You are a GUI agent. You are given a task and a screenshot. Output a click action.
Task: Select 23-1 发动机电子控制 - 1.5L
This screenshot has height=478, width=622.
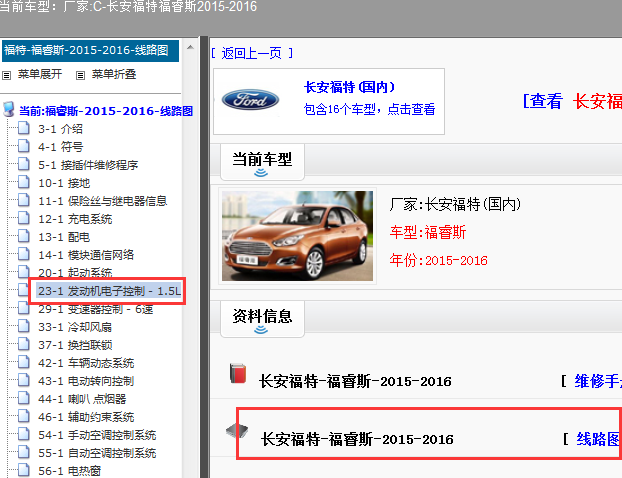pos(109,291)
